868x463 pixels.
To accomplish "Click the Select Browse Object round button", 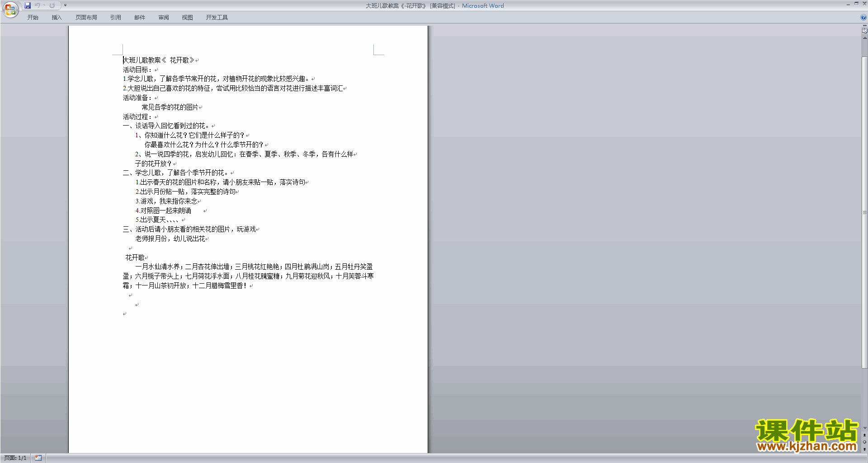I will pos(865,442).
